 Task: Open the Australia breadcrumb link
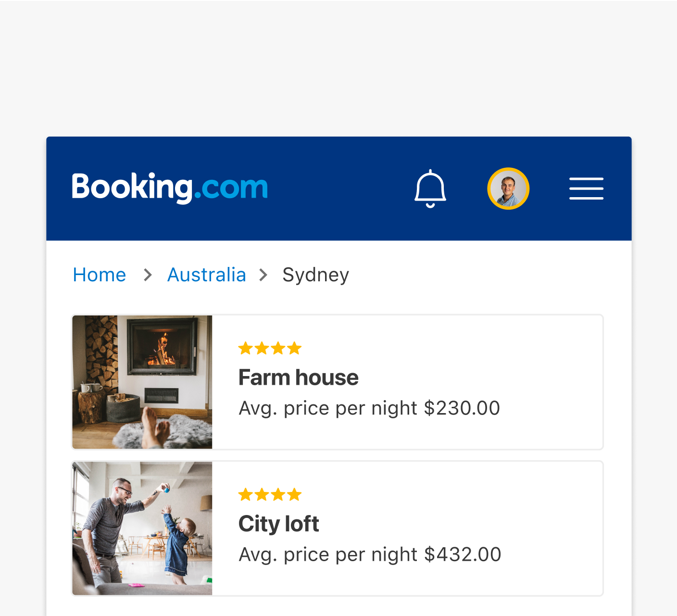207,275
